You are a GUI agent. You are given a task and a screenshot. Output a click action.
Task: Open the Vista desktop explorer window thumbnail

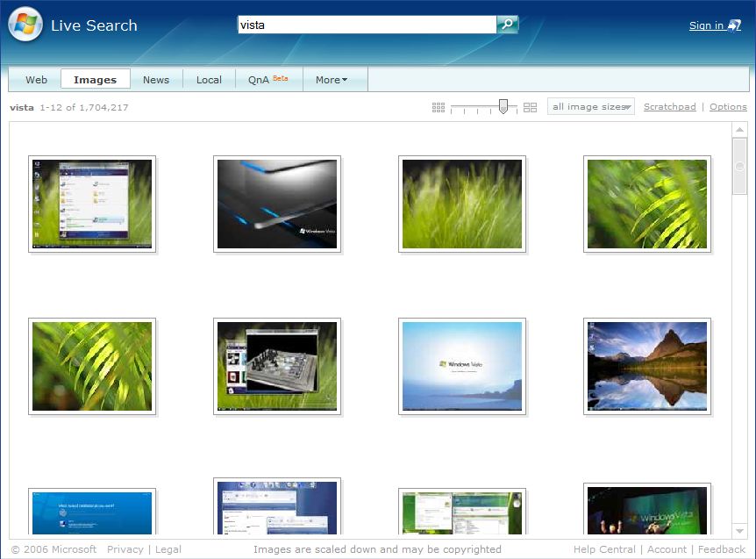[92, 204]
